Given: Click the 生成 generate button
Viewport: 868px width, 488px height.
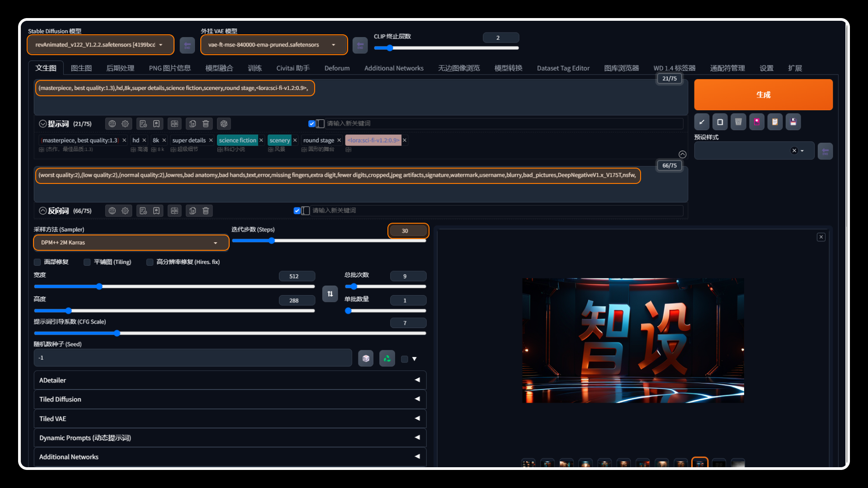Looking at the screenshot, I should point(764,95).
